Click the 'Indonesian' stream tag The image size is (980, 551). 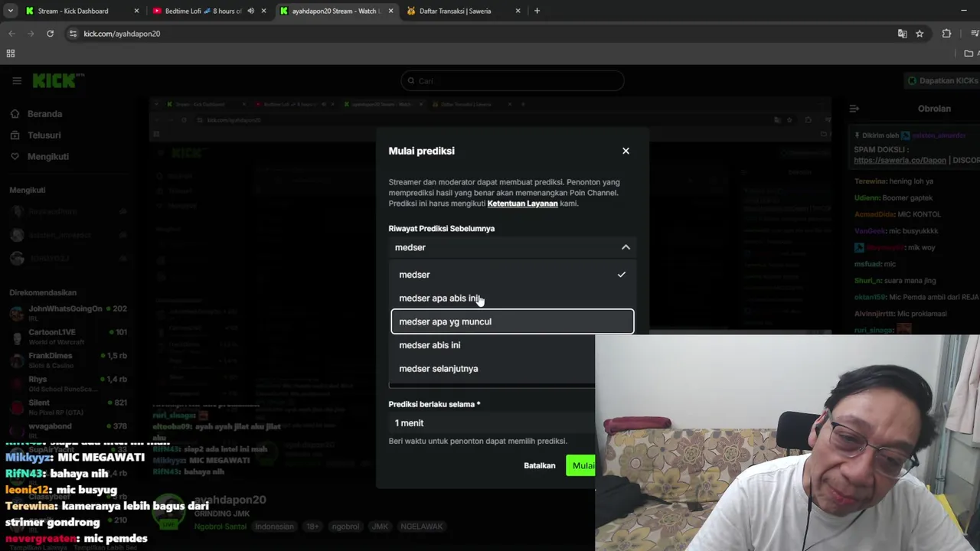coord(274,527)
